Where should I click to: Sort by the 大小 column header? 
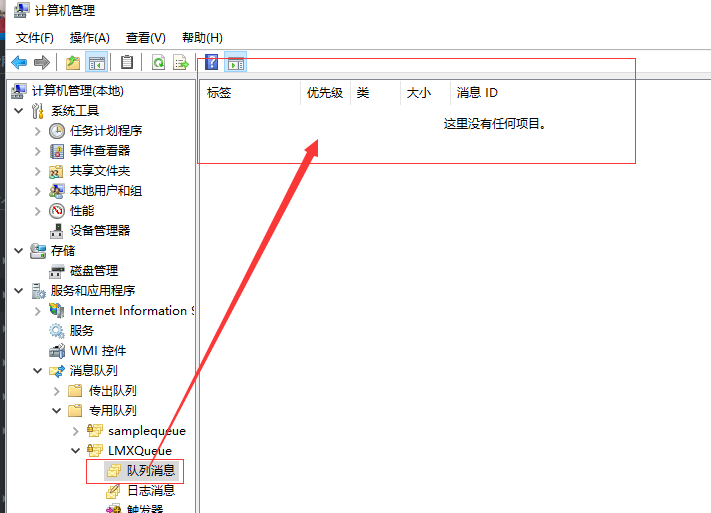tap(425, 93)
